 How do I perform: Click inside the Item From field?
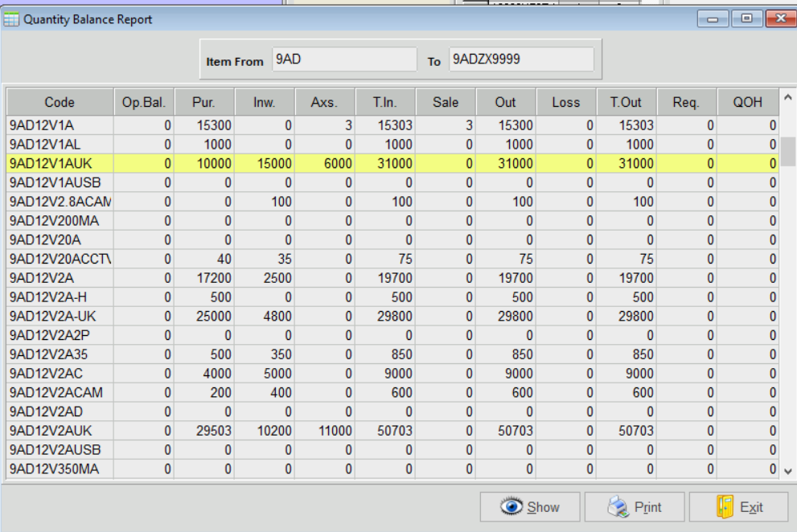click(343, 59)
